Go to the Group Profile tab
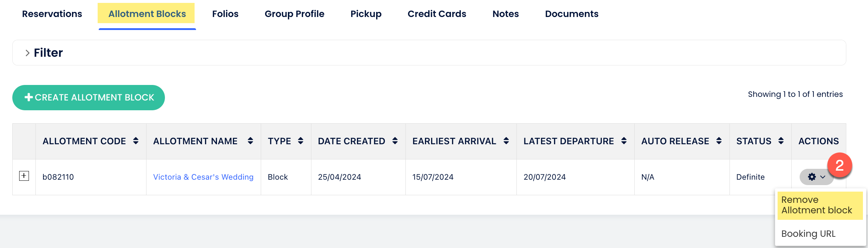The image size is (868, 248). (294, 14)
